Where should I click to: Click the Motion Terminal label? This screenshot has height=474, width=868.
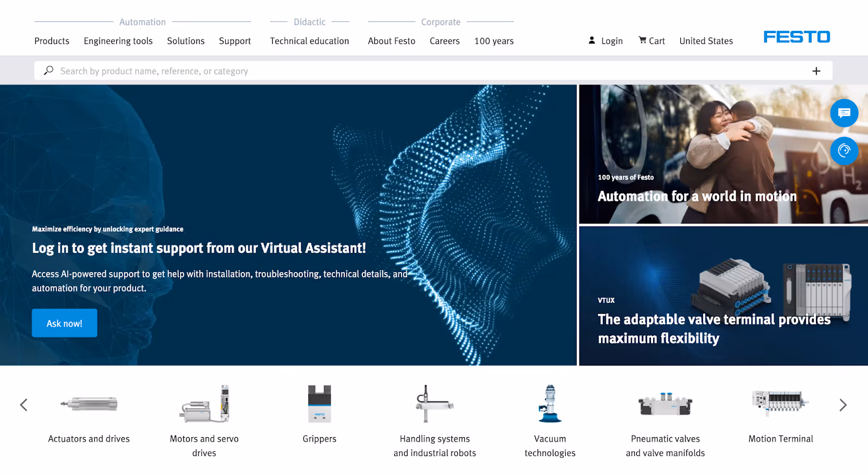pos(781,439)
